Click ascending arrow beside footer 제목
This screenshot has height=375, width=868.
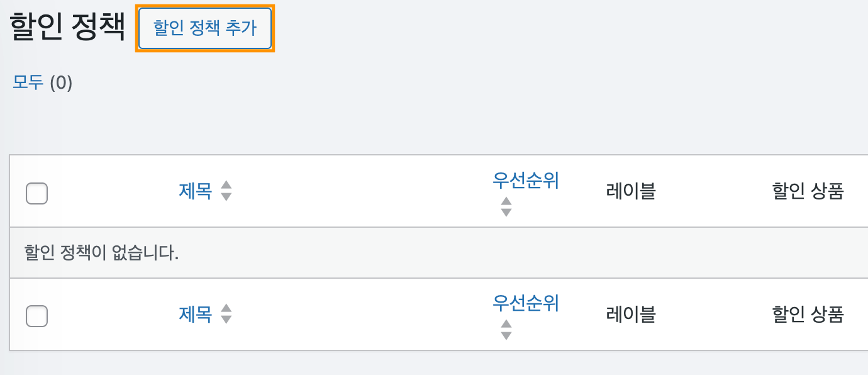coord(226,308)
